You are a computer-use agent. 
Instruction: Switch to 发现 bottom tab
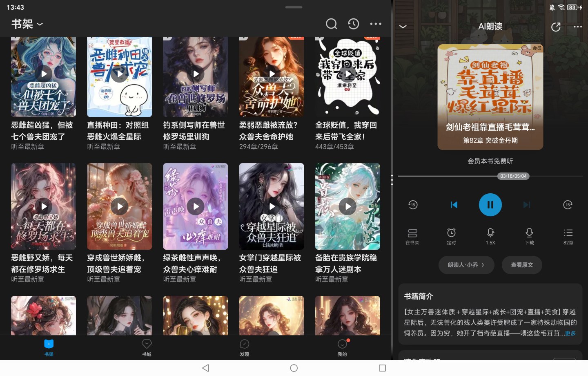click(245, 348)
